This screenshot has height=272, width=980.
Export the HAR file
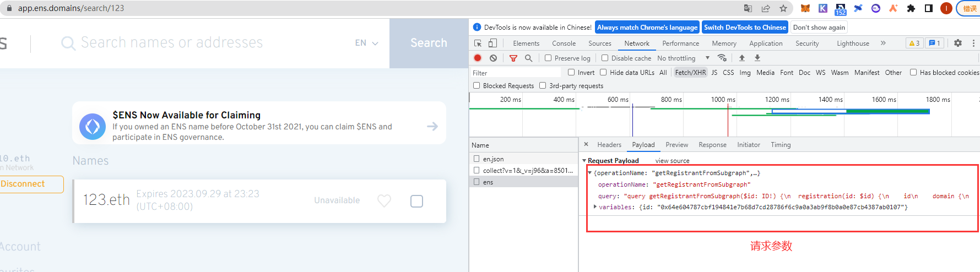tap(757, 58)
